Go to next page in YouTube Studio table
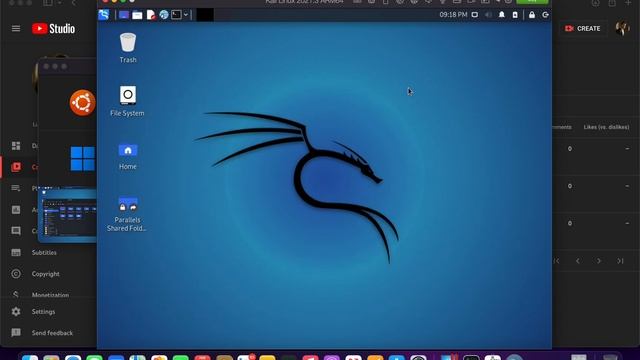This screenshot has width=640, height=360. (599, 261)
